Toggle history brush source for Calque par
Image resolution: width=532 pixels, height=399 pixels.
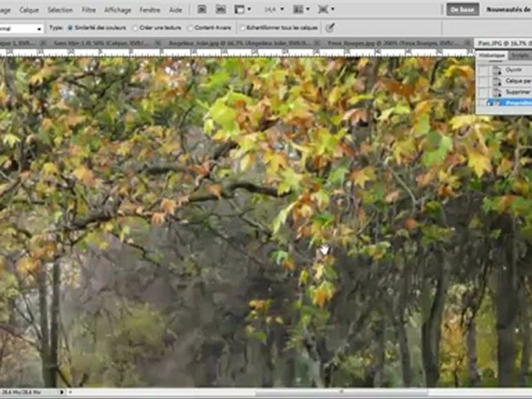tap(484, 81)
